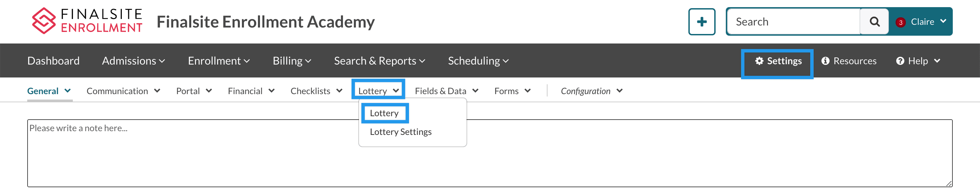Expand the Enrollment navigation menu
The width and height of the screenshot is (980, 193).
[218, 61]
